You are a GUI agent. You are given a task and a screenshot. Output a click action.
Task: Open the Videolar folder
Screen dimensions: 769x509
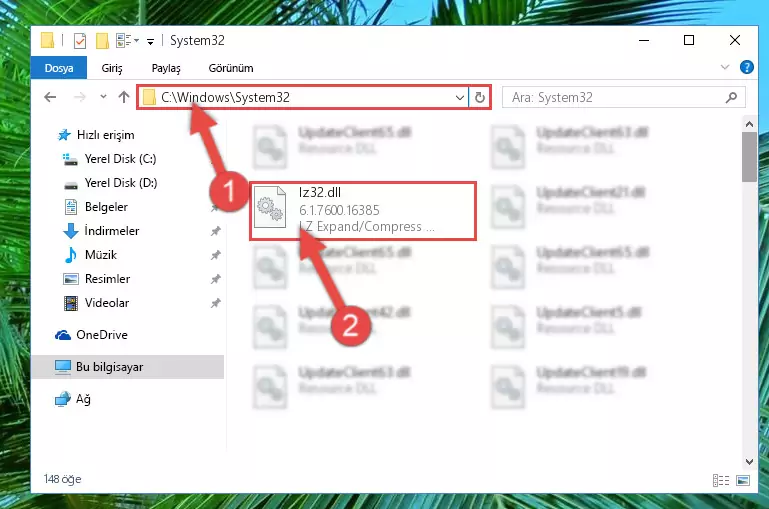(106, 303)
